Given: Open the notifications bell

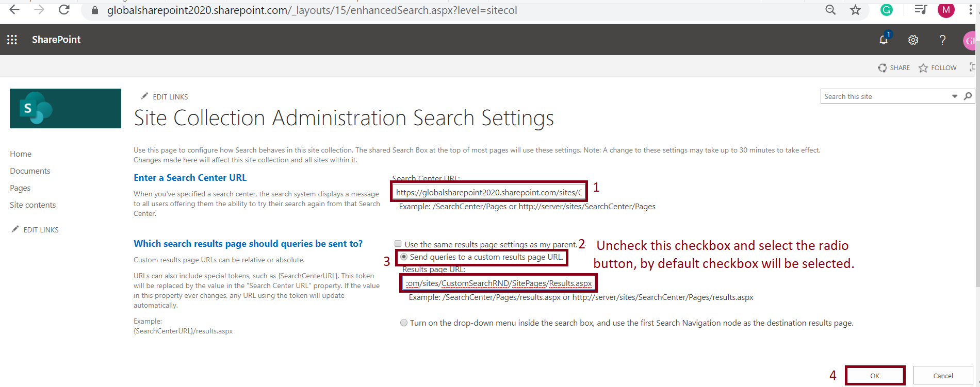Looking at the screenshot, I should click(x=884, y=40).
